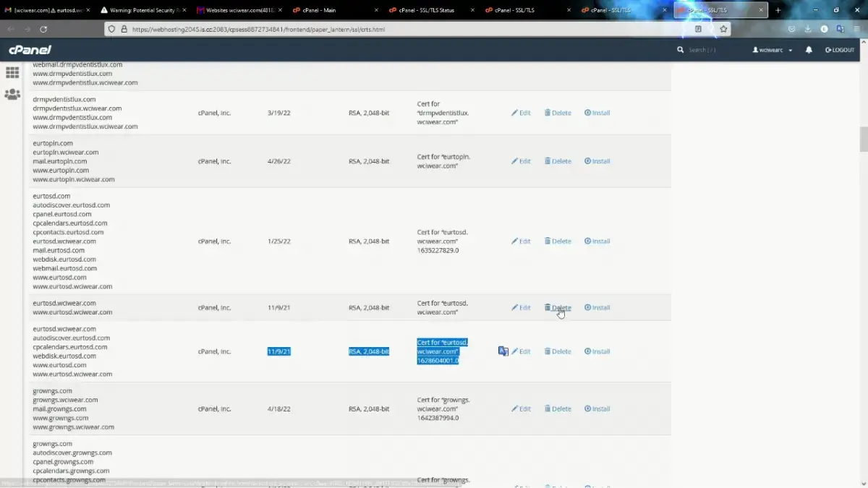Click the domain text webmail.drmpvdentistlux.com
The image size is (868, 488).
[77, 64]
